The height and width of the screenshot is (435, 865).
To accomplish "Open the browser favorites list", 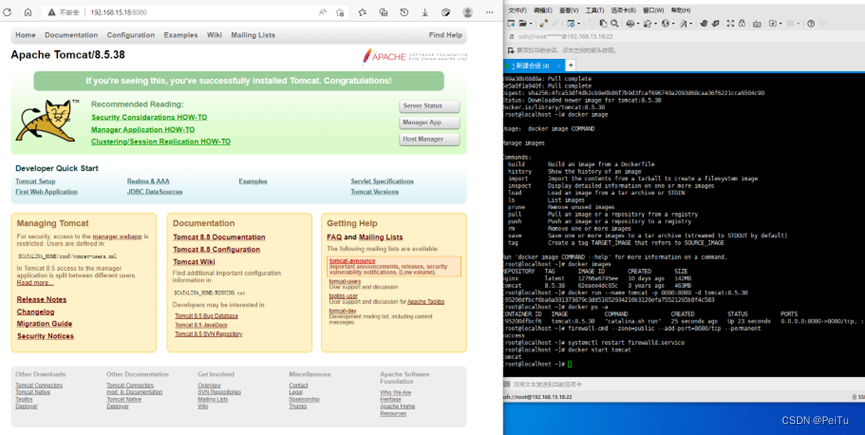I will (362, 12).
